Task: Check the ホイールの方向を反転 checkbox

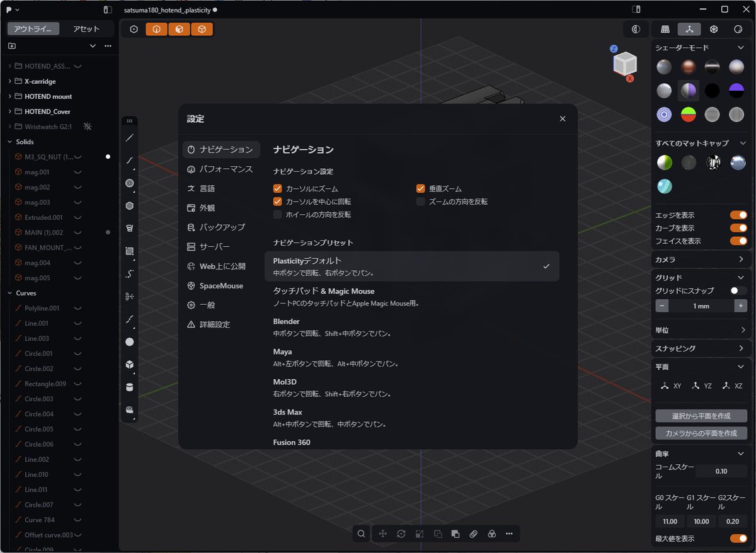Action: coord(277,215)
